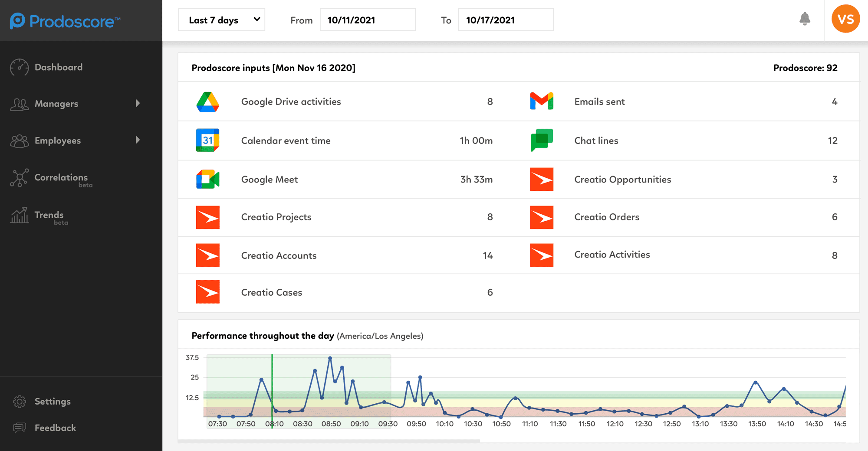Click the Google Meet icon
The width and height of the screenshot is (868, 451).
click(x=207, y=179)
